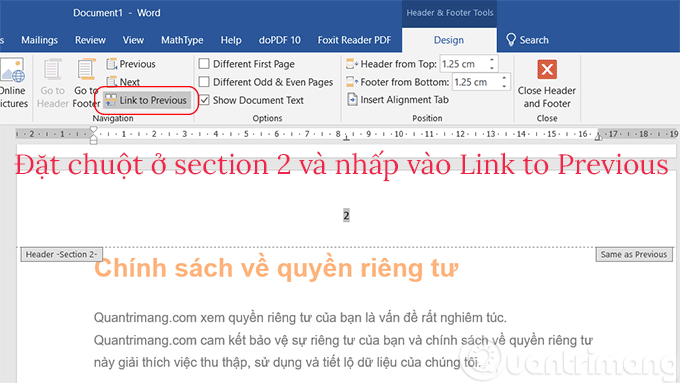Click page number 2 in header
Screen dimensions: 680x383
pyautogui.click(x=346, y=215)
